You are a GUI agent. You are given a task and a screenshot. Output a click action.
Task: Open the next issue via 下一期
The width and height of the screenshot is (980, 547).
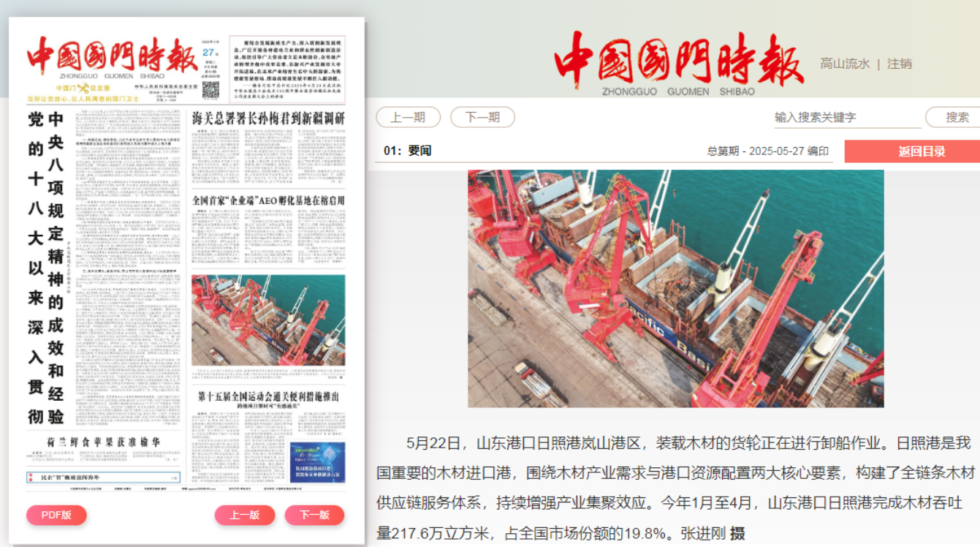[482, 117]
